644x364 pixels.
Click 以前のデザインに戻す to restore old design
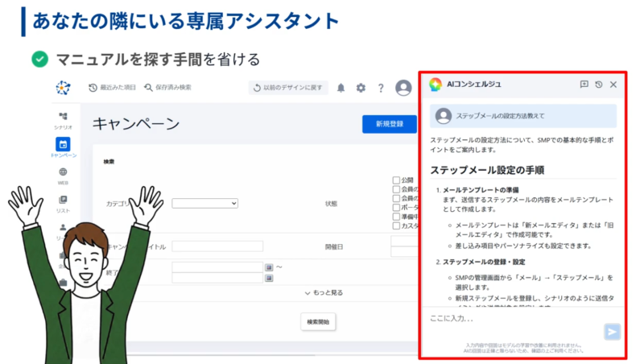coord(288,88)
